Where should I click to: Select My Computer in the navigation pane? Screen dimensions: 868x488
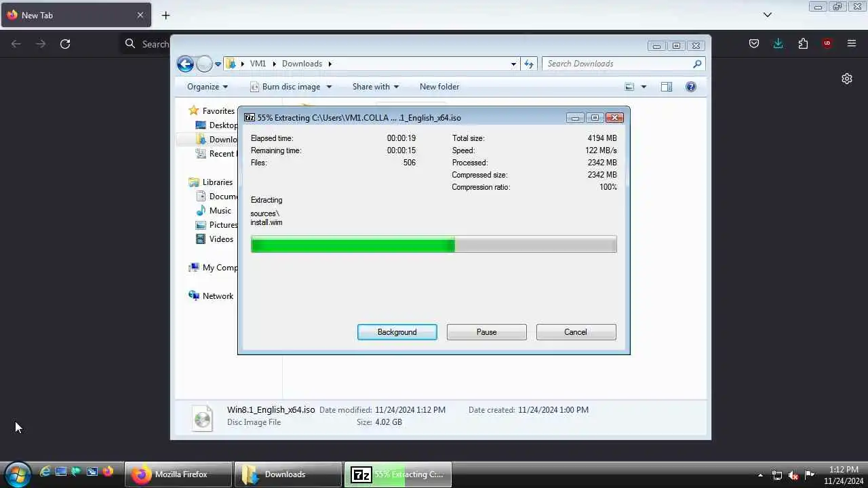pyautogui.click(x=214, y=267)
